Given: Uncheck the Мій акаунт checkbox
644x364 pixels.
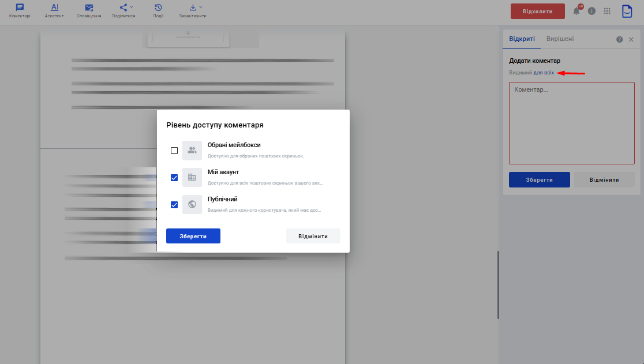Looking at the screenshot, I should pyautogui.click(x=174, y=178).
